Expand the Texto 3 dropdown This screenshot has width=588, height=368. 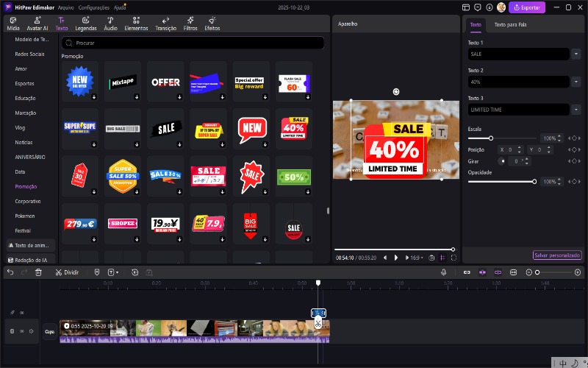pos(576,110)
